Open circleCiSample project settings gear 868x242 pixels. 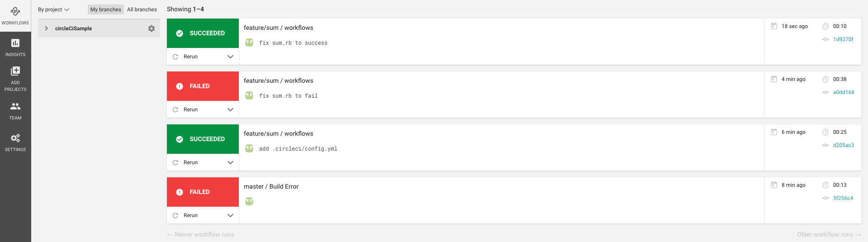coord(152,28)
